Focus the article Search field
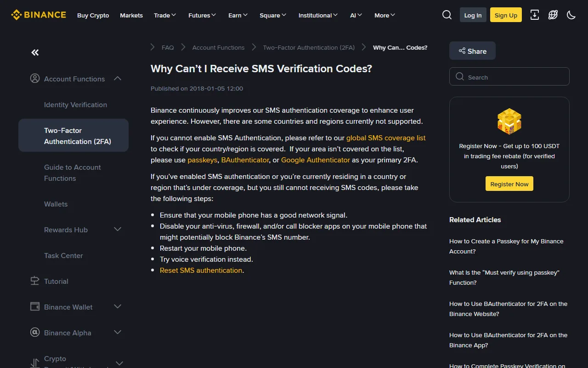The image size is (588, 368). (x=509, y=76)
